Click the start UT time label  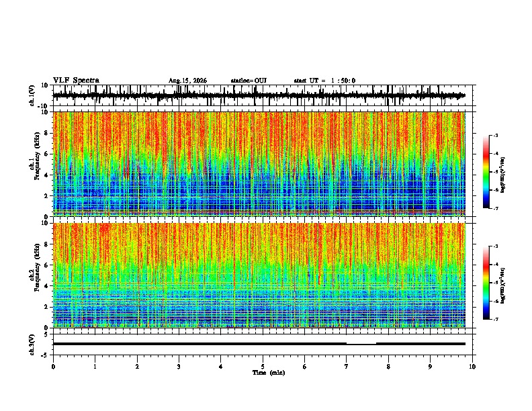324,81
